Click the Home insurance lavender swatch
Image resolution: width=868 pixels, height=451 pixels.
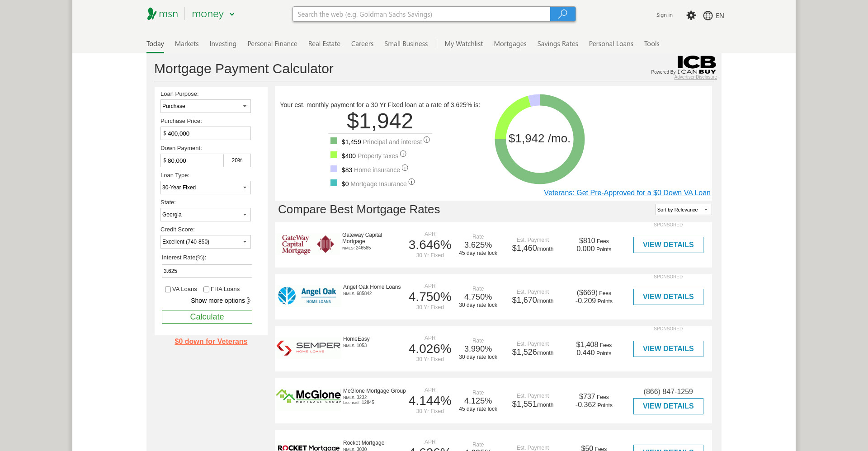[334, 169]
